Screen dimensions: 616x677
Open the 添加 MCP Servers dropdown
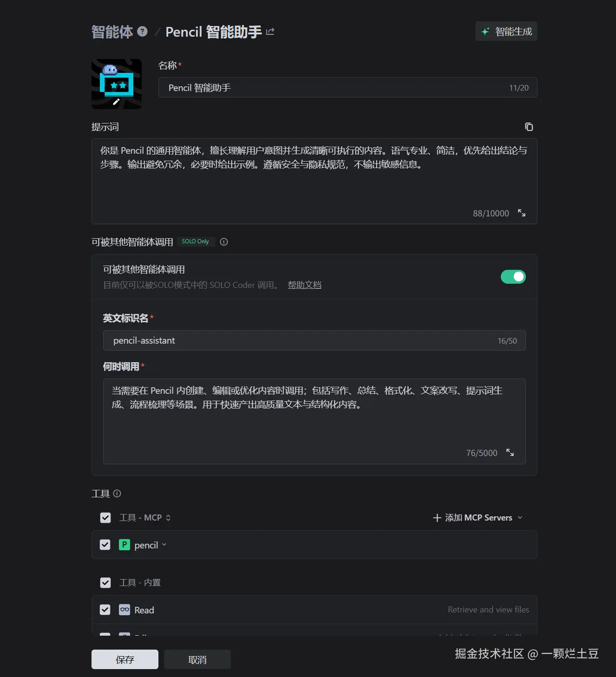coord(478,518)
